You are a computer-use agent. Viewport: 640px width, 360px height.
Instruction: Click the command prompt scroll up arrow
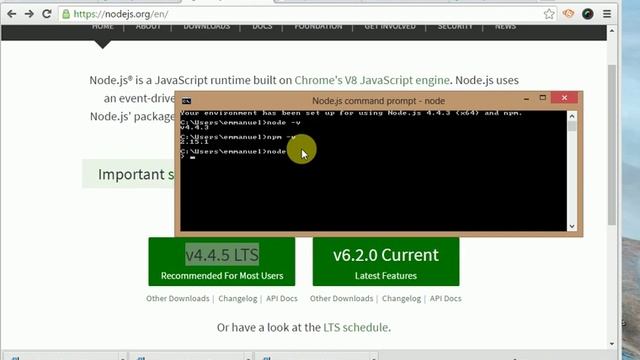[572, 116]
